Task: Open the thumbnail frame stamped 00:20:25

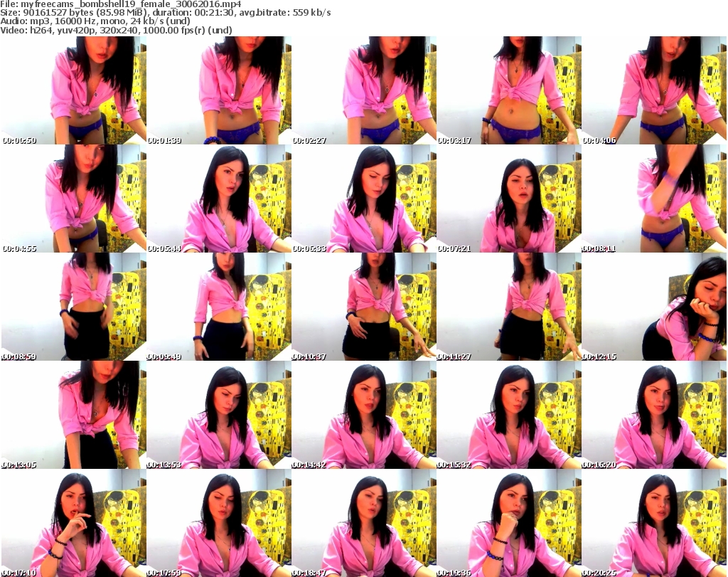Action: coord(654,523)
